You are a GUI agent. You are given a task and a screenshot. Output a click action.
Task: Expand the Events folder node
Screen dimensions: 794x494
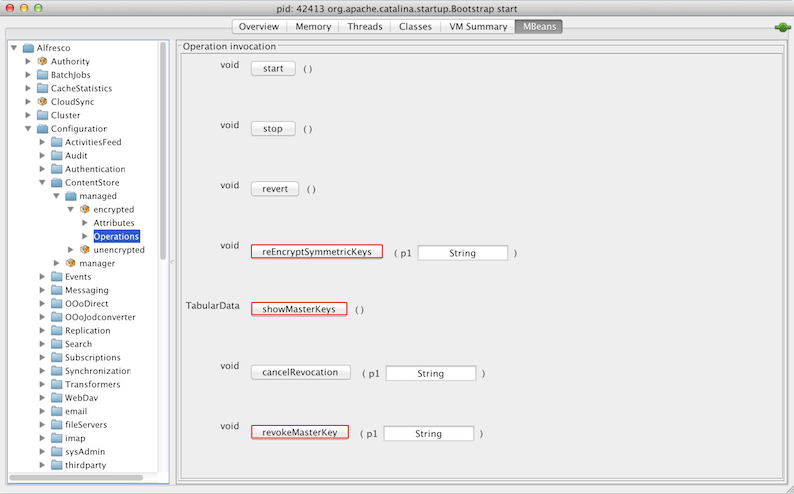click(x=42, y=277)
